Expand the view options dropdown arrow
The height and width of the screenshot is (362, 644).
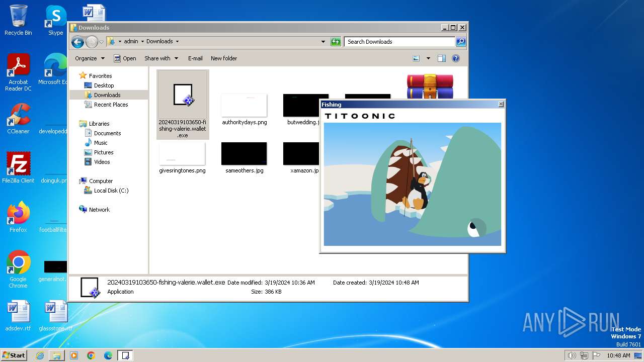(428, 58)
